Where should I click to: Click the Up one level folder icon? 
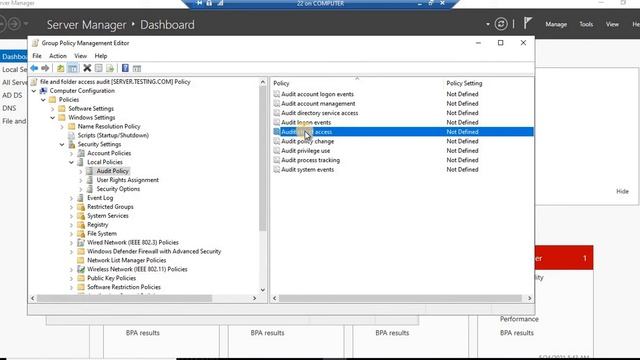pos(60,68)
